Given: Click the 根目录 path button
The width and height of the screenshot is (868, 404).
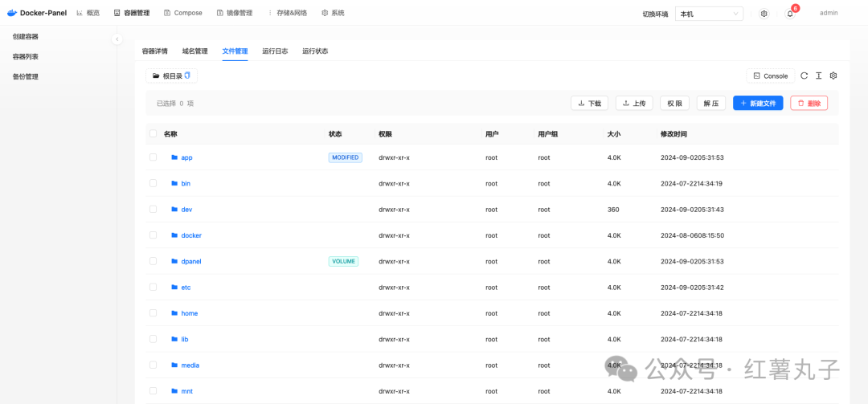Looking at the screenshot, I should 172,75.
